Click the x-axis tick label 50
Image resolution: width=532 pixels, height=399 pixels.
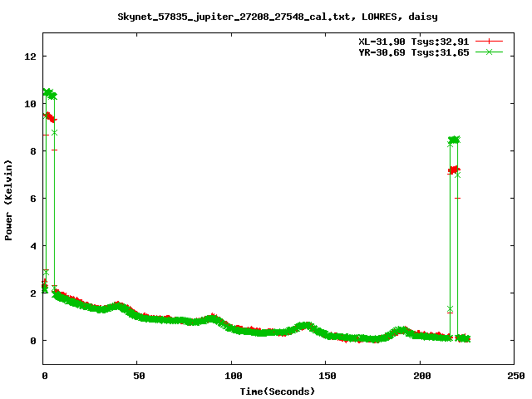tap(139, 376)
